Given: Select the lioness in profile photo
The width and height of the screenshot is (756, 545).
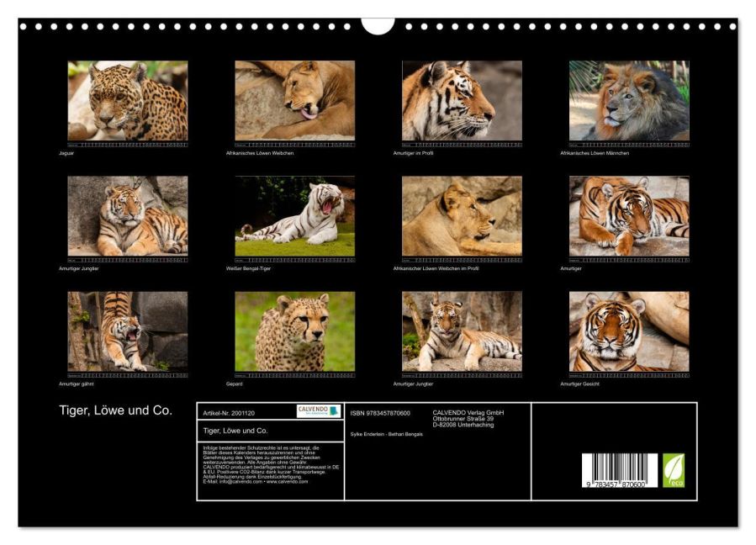Looking at the screenshot, I should click(x=462, y=216).
